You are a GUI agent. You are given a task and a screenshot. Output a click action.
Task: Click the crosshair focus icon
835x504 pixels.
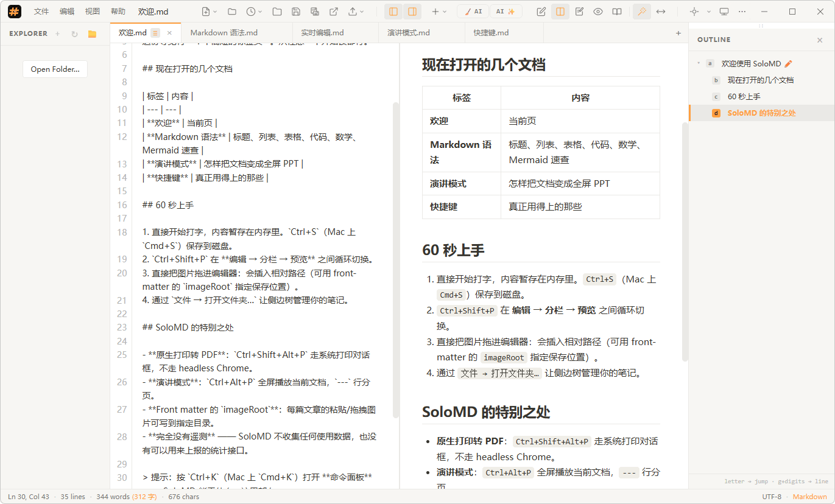point(694,12)
